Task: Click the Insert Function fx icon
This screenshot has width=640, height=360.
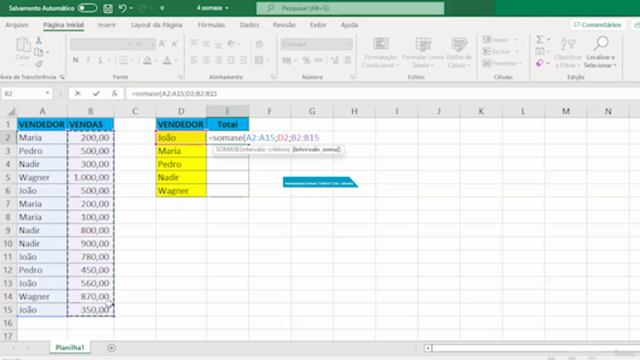Action: click(114, 93)
